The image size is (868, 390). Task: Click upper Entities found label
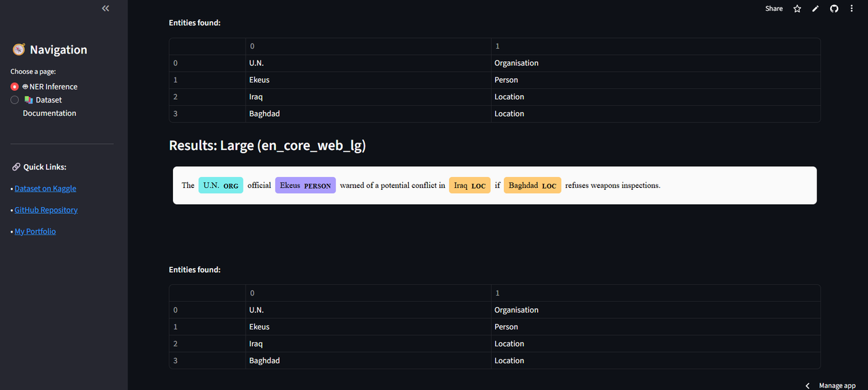[x=195, y=23]
